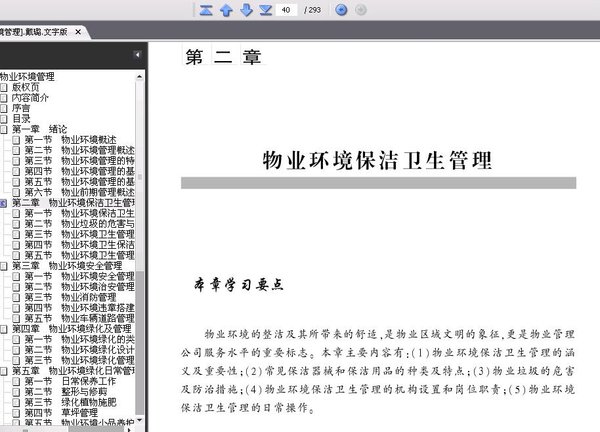600x432 pixels.
Task: Click bookmark icon beside 目录
Action: [4, 119]
